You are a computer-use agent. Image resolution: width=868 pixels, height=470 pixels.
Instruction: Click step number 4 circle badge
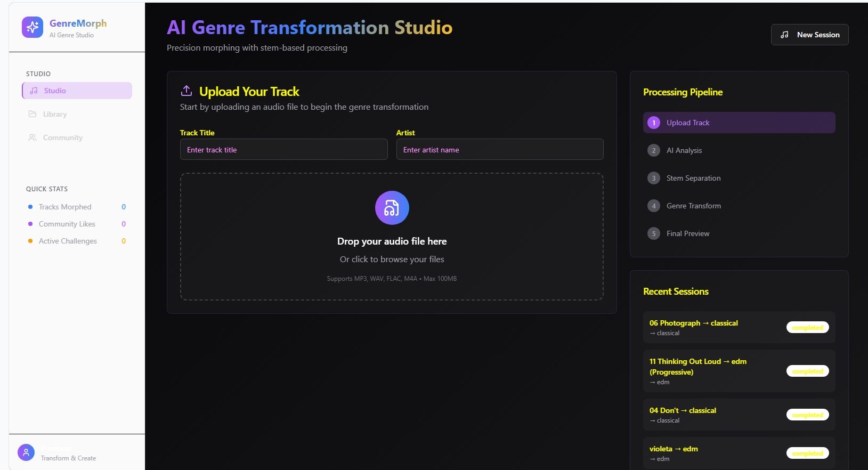click(x=654, y=206)
